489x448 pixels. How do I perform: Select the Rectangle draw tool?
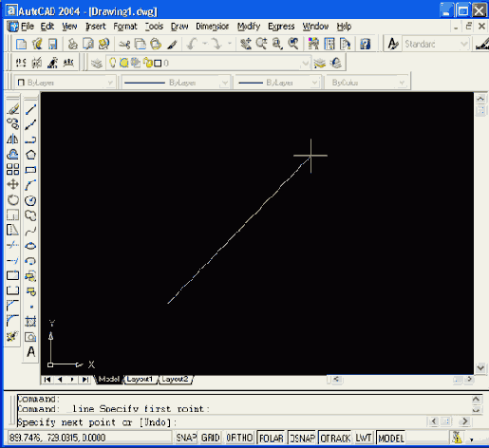[30, 170]
